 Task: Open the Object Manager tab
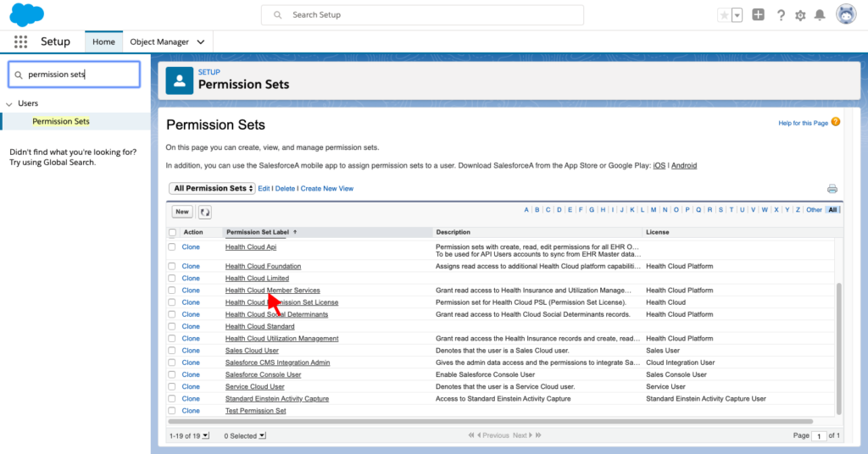(159, 42)
